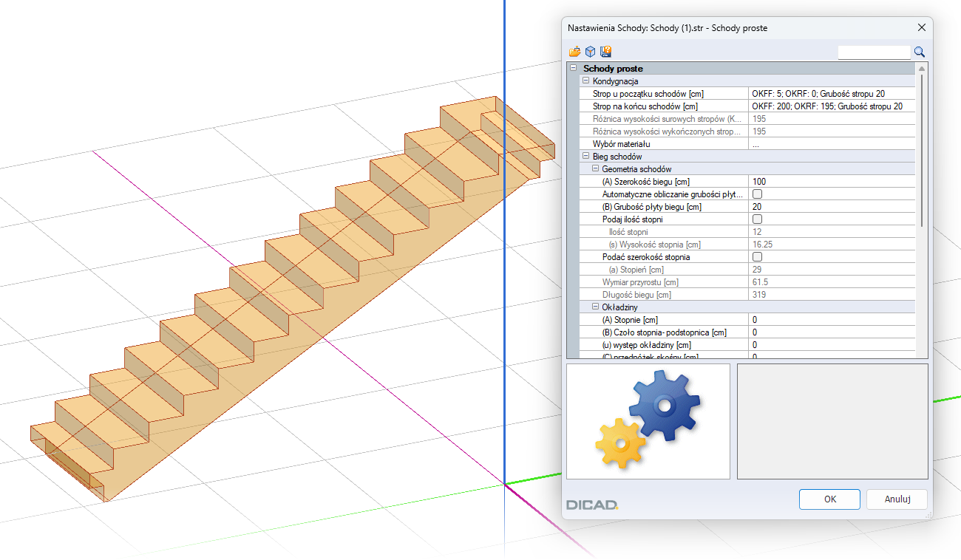The image size is (961, 560).
Task: Close the Nastawienia Schody dialog
Action: [921, 28]
